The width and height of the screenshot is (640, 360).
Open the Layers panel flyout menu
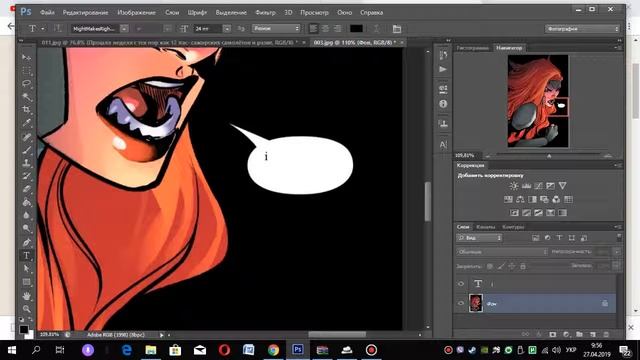(x=618, y=227)
